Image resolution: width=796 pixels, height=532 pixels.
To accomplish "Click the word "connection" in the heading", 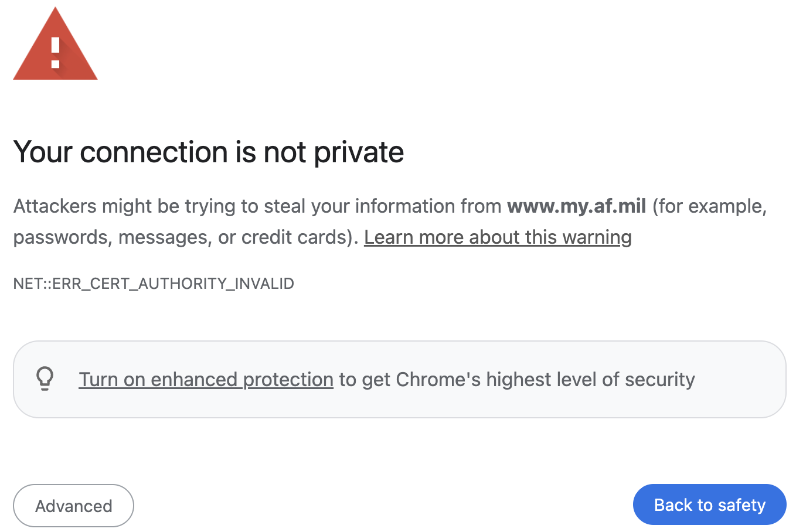I will pyautogui.click(x=154, y=152).
